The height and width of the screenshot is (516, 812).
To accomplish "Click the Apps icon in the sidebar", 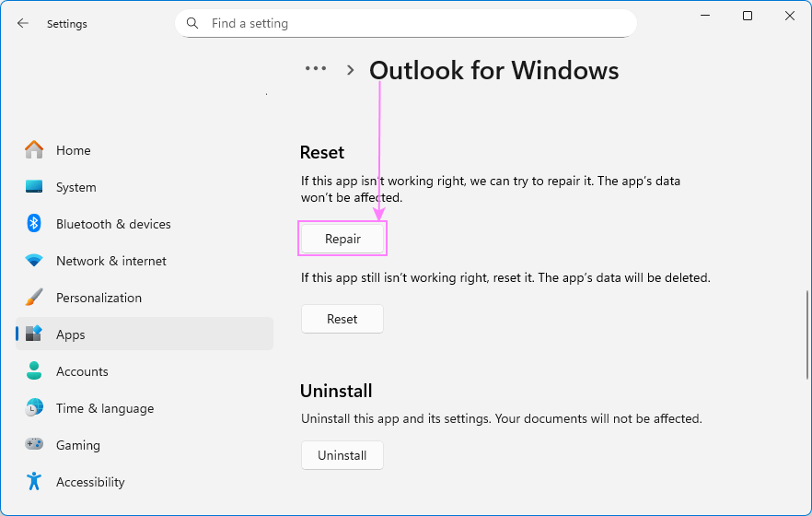I will point(34,334).
